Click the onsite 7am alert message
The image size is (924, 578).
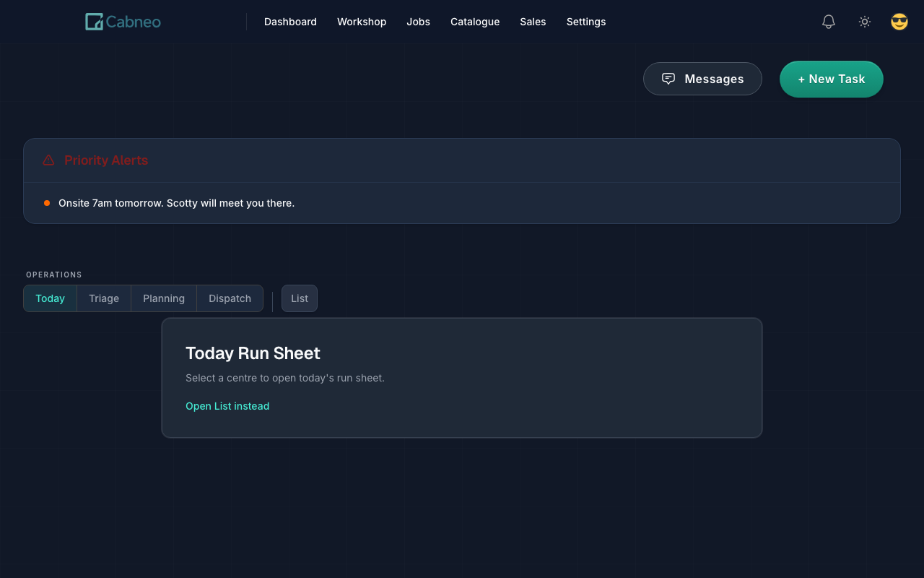coord(176,203)
